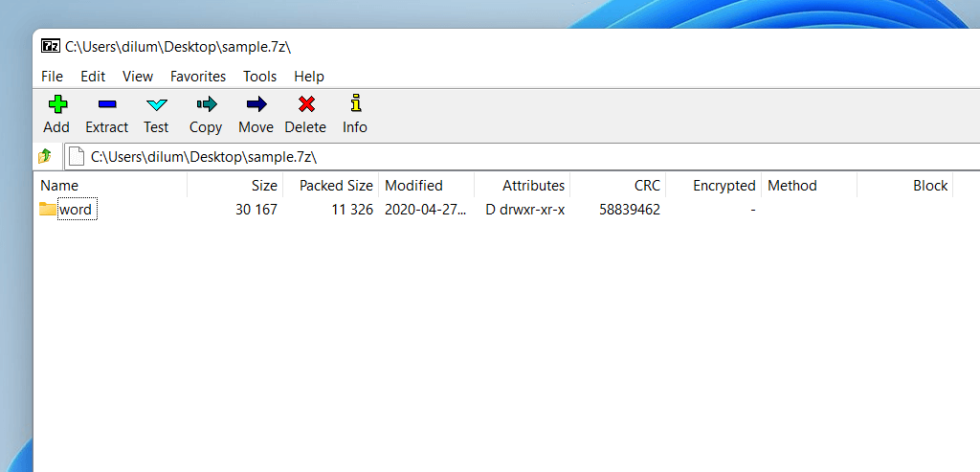Click the modified date 2020-04-27
The height and width of the screenshot is (472, 980).
425,210
